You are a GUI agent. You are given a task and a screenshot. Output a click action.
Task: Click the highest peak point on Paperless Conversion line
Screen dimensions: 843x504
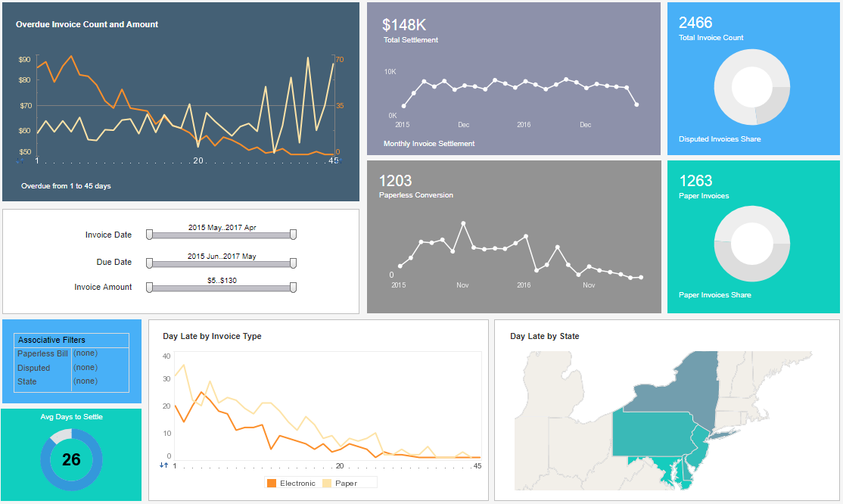pos(463,223)
